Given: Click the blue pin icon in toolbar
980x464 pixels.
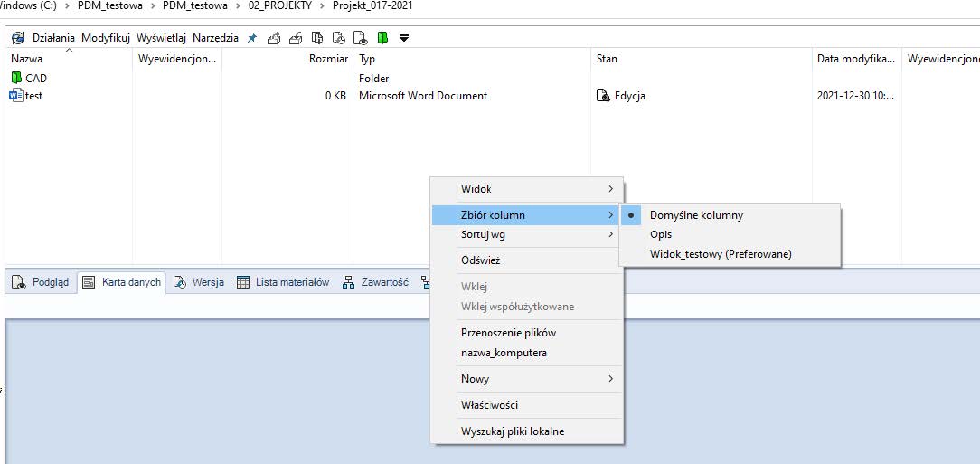Looking at the screenshot, I should pos(252,38).
